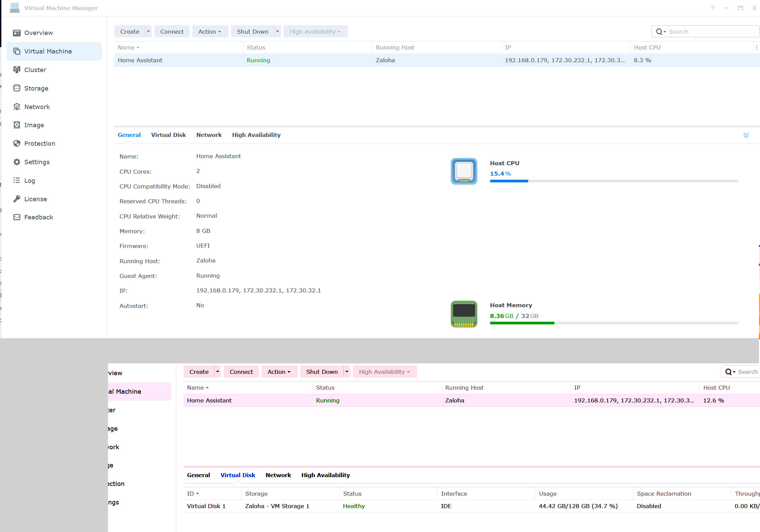Image resolution: width=760 pixels, height=532 pixels.
Task: Switch to the upper Virtual Disk tab
Action: 168,135
